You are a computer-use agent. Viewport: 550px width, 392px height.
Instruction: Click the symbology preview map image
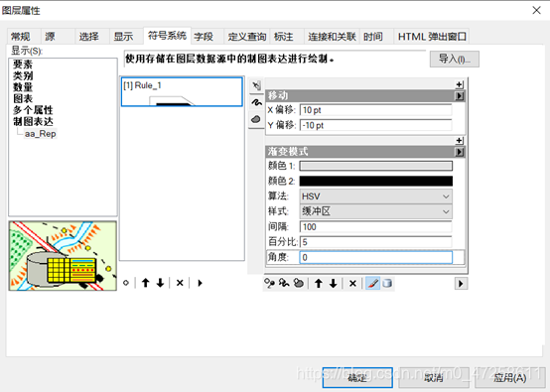(x=63, y=256)
